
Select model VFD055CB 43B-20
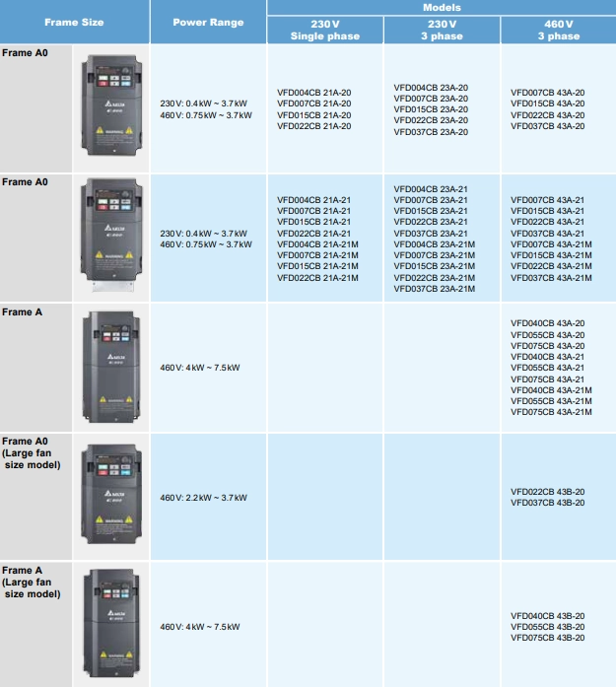click(x=547, y=627)
